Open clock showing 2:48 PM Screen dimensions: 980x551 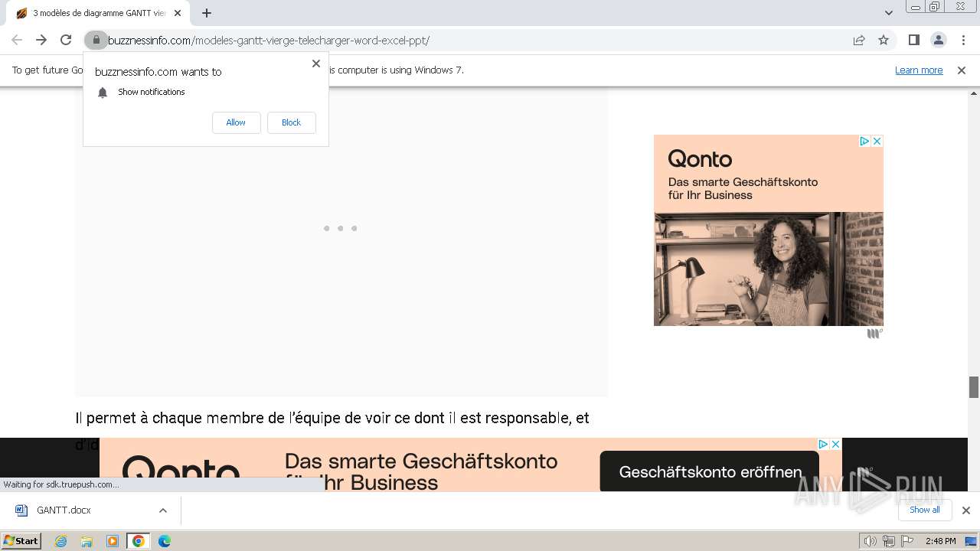click(940, 541)
